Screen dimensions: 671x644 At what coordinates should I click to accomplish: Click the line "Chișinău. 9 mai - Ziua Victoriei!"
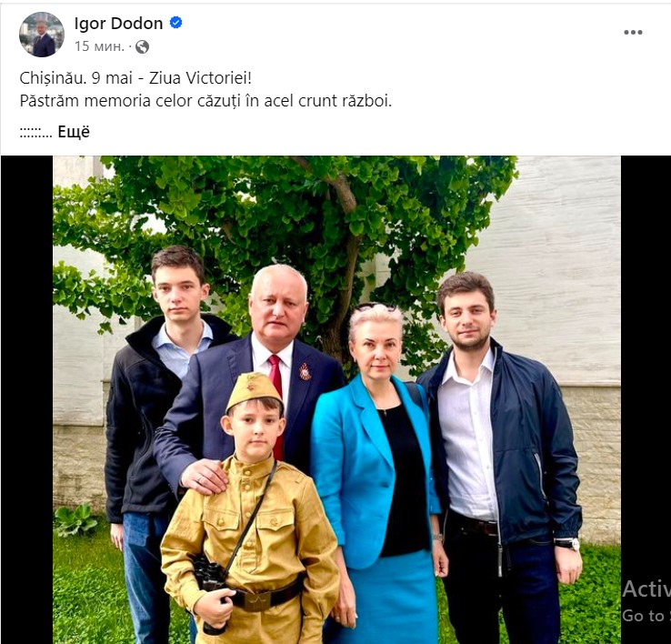pyautogui.click(x=135, y=78)
